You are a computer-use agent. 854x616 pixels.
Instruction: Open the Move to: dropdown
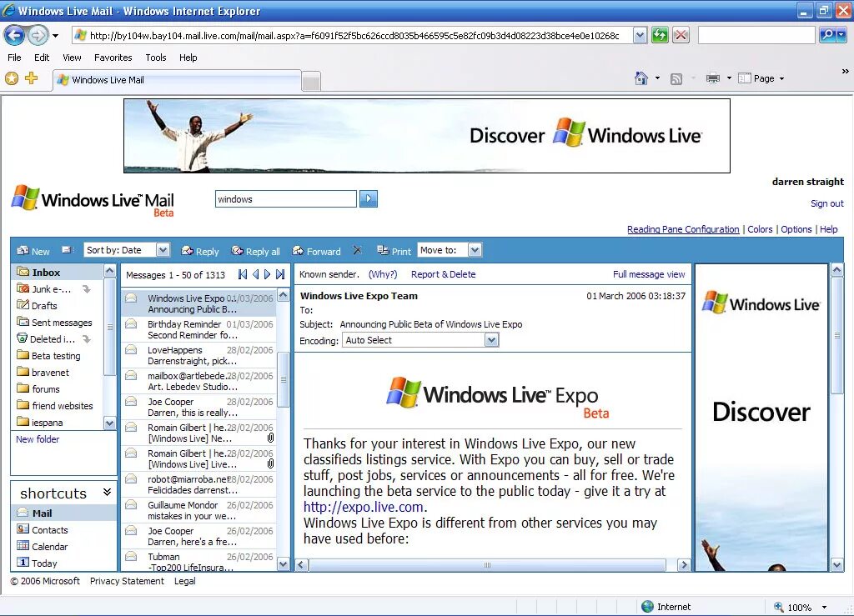(x=475, y=250)
